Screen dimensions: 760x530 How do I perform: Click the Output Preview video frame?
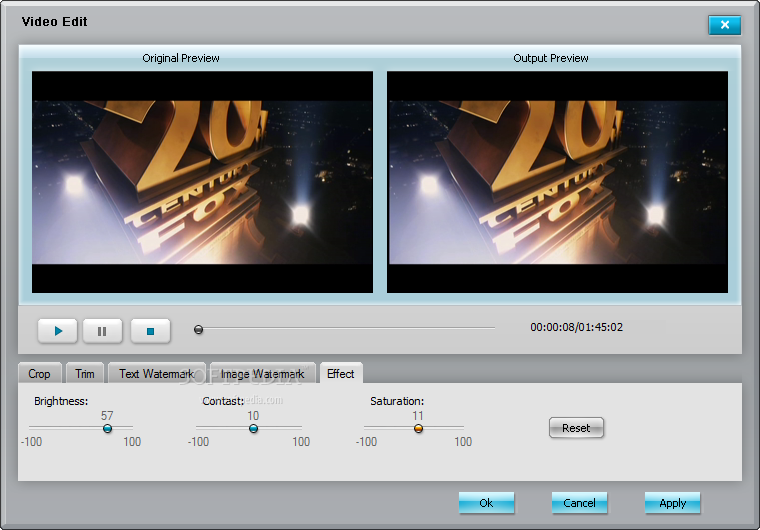point(557,182)
